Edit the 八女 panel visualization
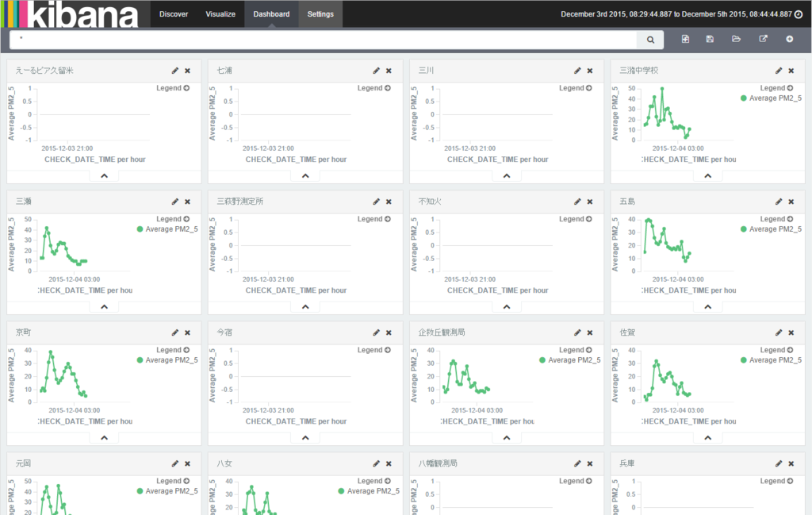Image resolution: width=812 pixels, height=515 pixels. pos(377,463)
